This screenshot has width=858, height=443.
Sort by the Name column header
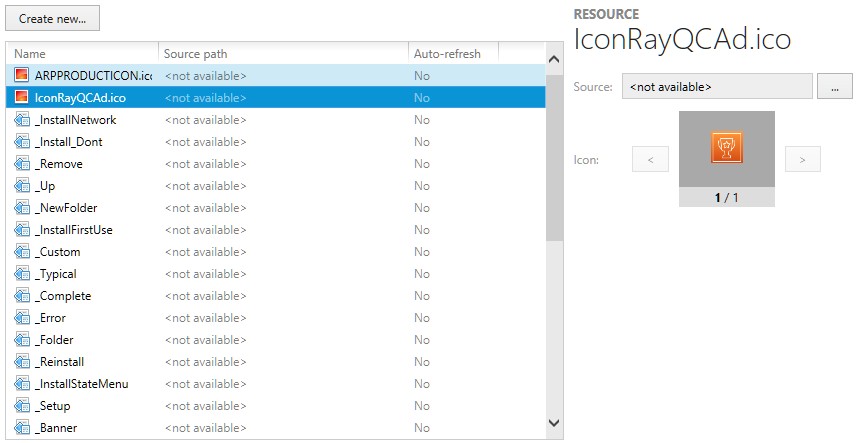pos(82,53)
